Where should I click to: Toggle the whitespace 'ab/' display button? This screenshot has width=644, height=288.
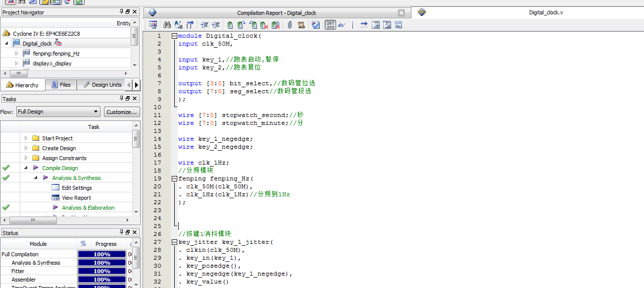[342, 25]
